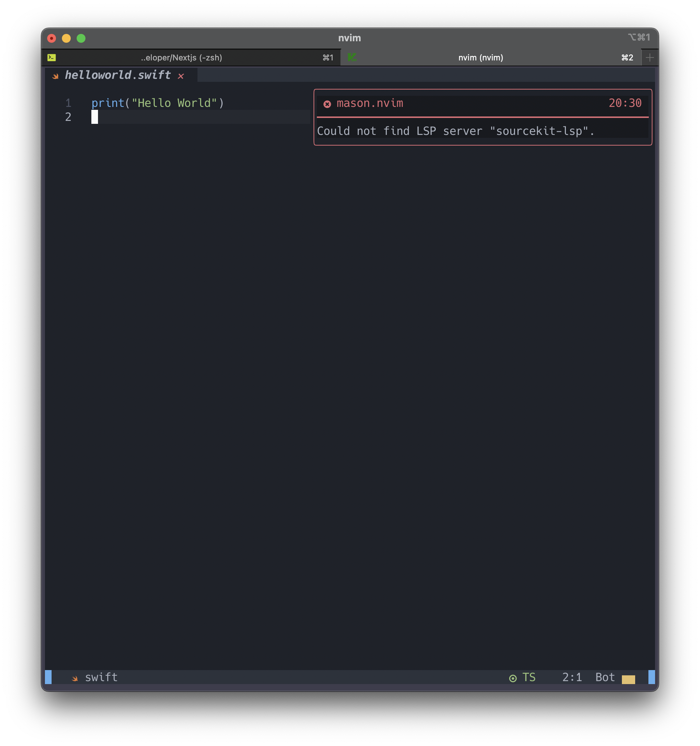Click line number 2 in gutter
Viewport: 700px width, 746px height.
68,117
